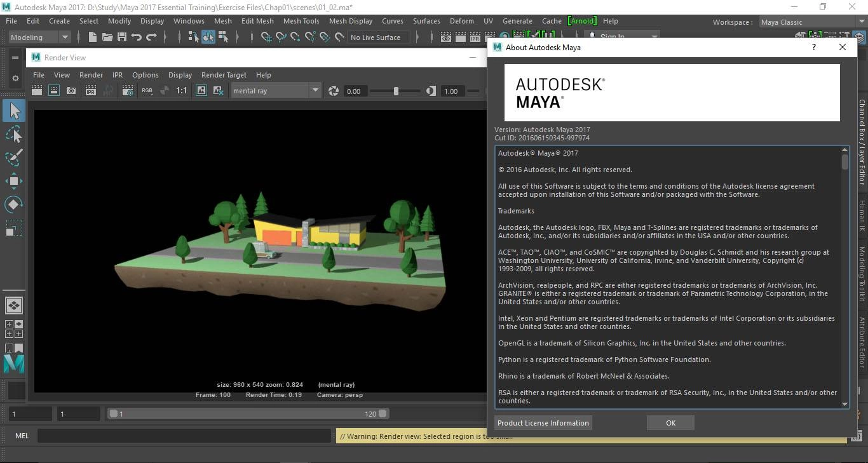Viewport: 868px width, 463px height.
Task: Open Options menu in Render View
Action: point(146,75)
